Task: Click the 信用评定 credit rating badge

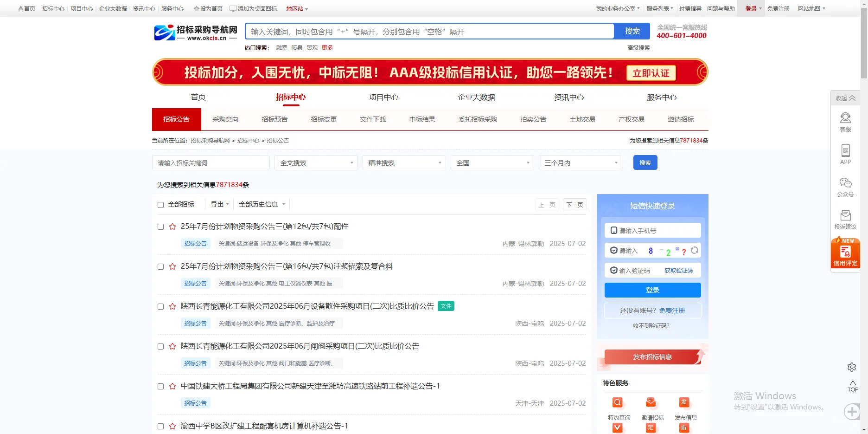Action: click(x=845, y=253)
